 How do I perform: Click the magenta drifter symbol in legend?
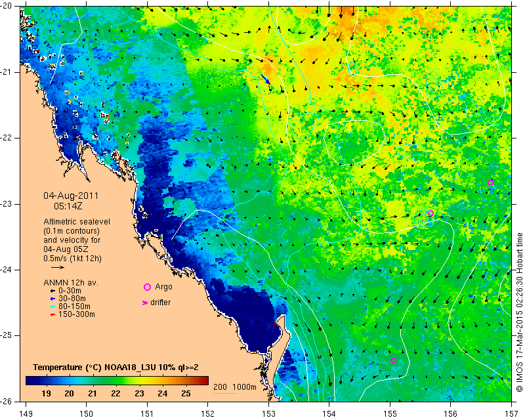(145, 303)
